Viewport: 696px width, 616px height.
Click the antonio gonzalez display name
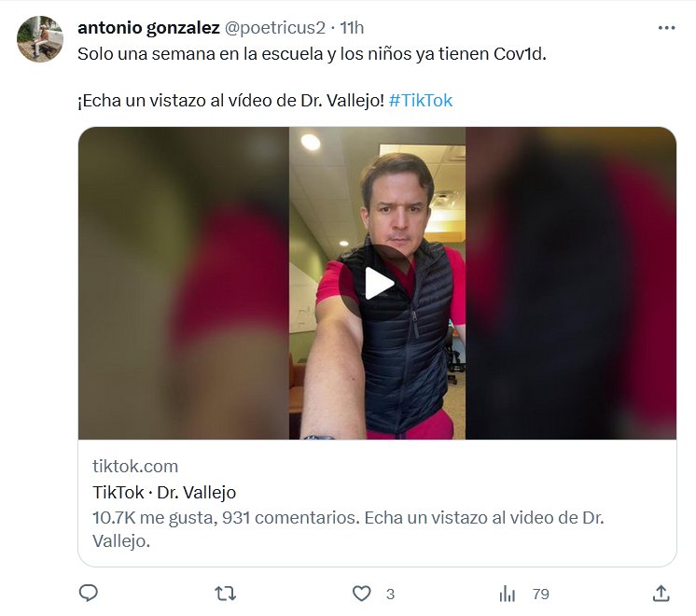click(x=148, y=28)
